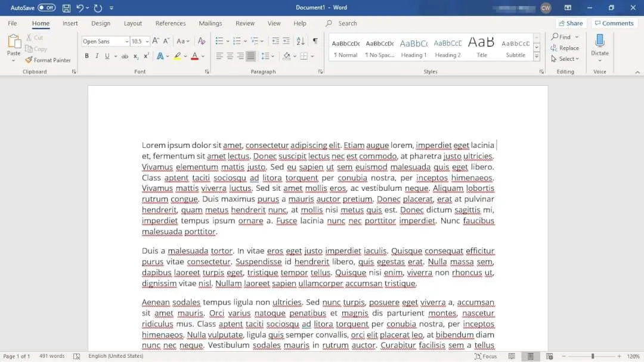The width and height of the screenshot is (644, 362).
Task: Center the paragraph text
Action: point(230,56)
